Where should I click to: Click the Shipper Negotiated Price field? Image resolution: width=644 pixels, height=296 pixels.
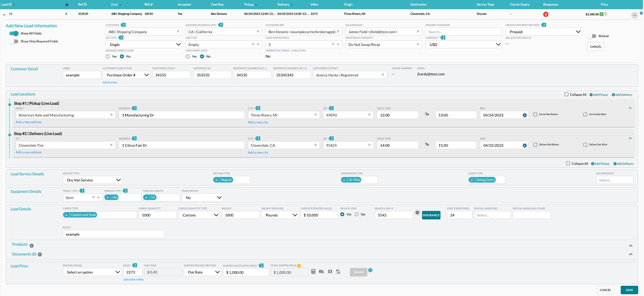(x=246, y=272)
